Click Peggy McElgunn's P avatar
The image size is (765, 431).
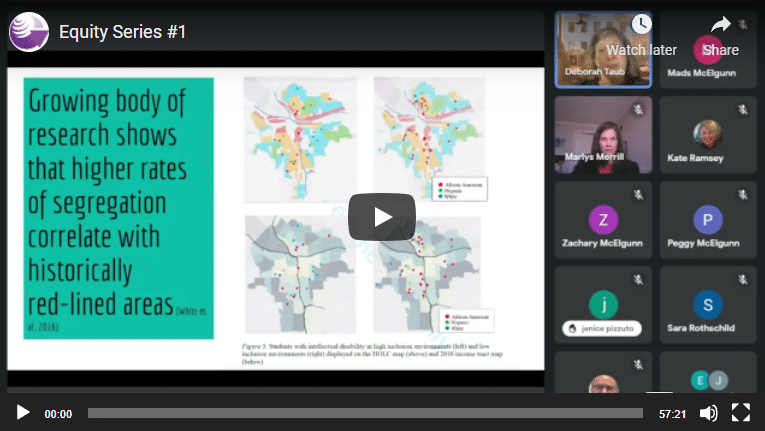[707, 220]
